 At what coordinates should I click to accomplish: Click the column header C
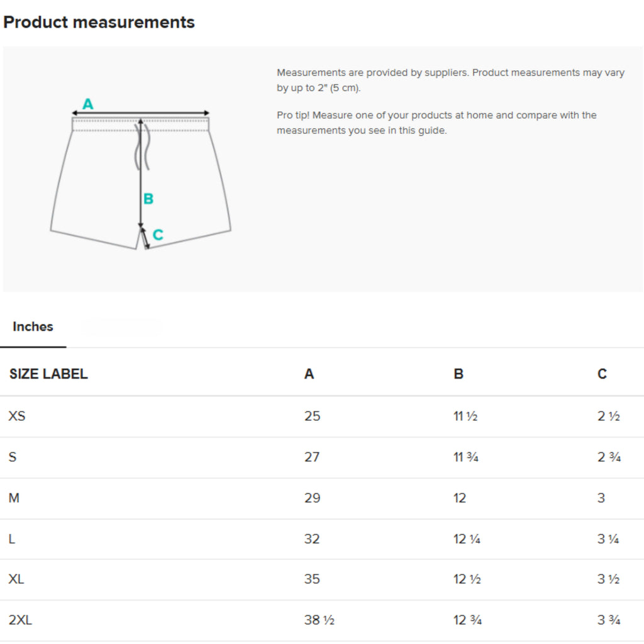(x=601, y=374)
